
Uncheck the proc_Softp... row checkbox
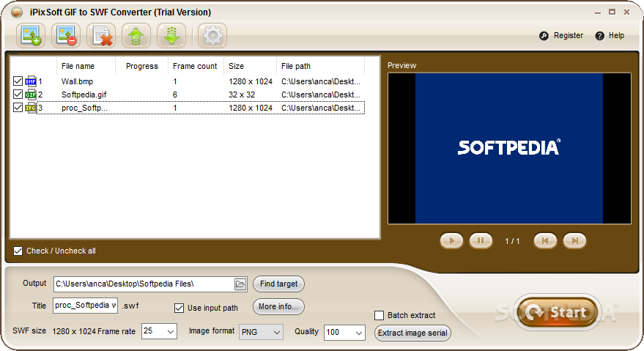click(18, 108)
